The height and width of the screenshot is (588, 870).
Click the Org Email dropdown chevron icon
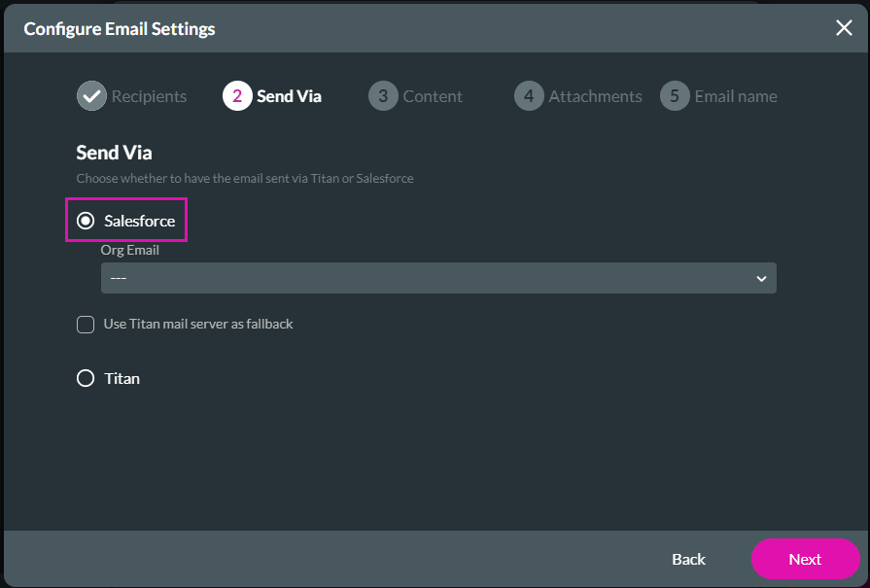[x=761, y=278]
